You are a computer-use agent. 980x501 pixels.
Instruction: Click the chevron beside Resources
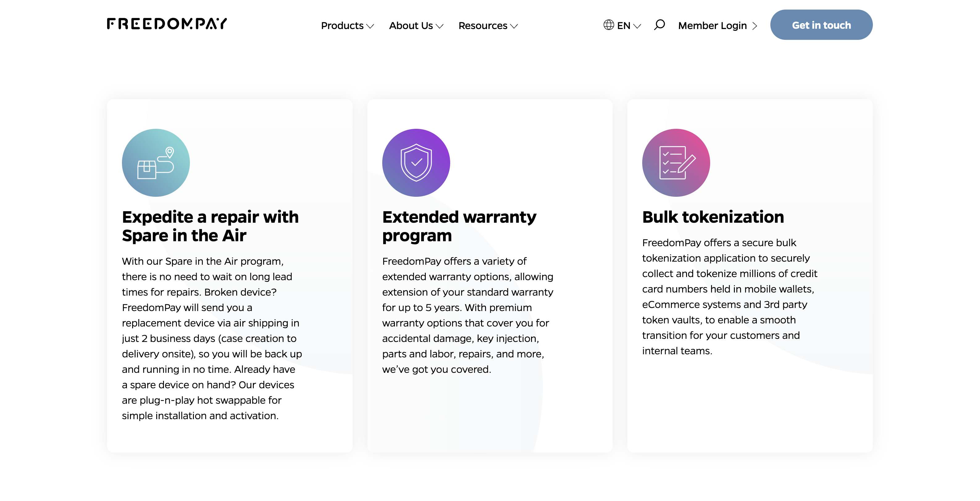click(x=514, y=26)
